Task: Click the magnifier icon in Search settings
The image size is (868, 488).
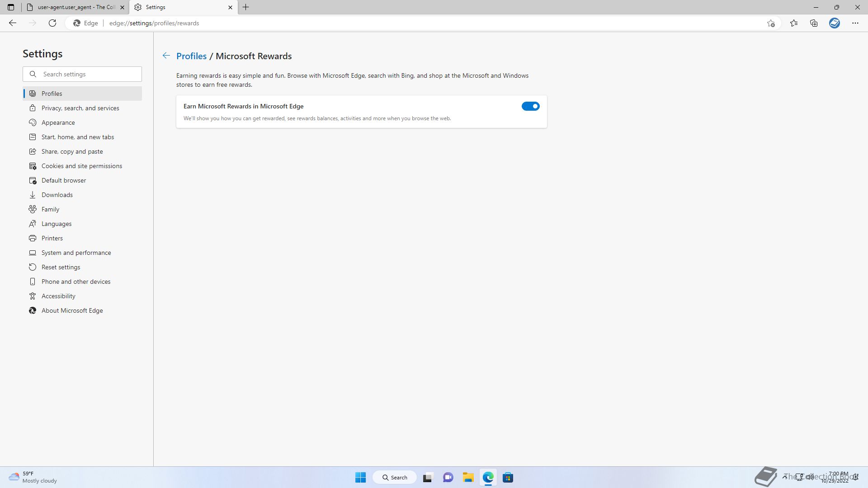Action: (x=33, y=74)
